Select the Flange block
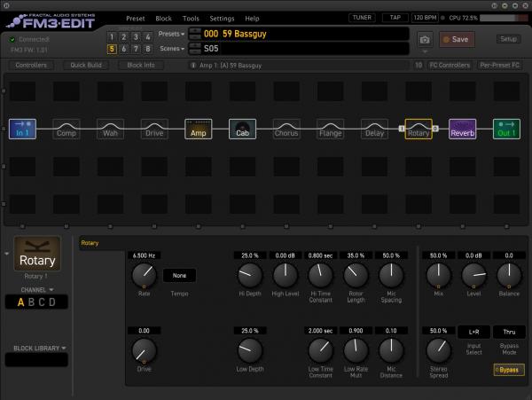 point(331,129)
